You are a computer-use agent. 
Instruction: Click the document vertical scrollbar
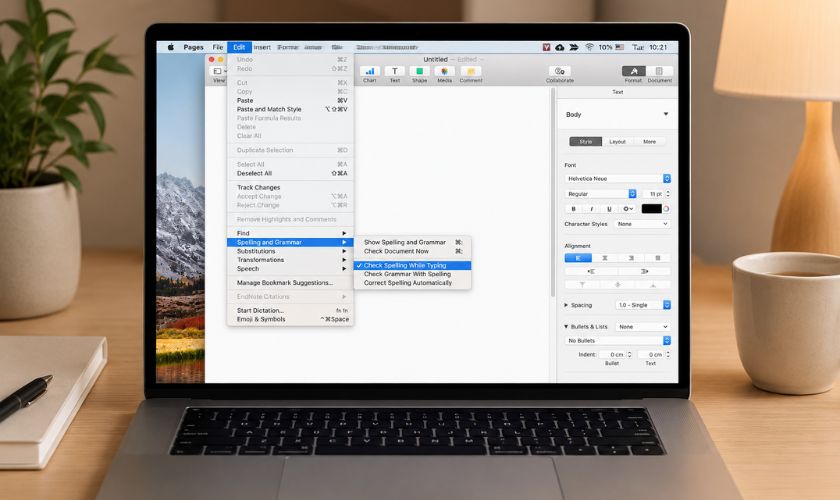(553, 193)
